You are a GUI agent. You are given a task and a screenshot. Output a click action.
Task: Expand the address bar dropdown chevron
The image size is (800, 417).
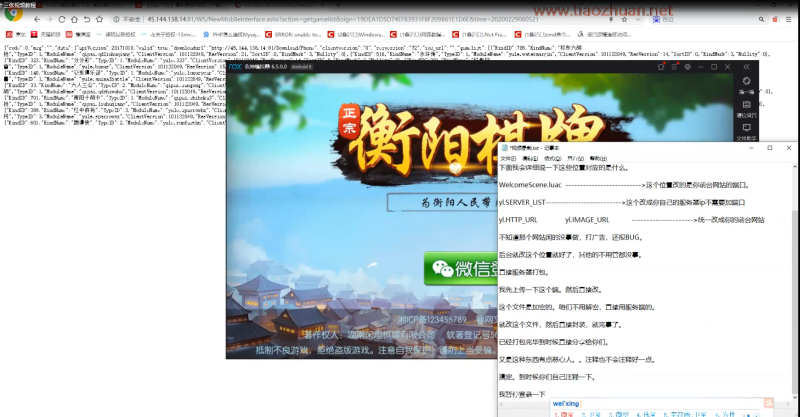click(x=637, y=19)
